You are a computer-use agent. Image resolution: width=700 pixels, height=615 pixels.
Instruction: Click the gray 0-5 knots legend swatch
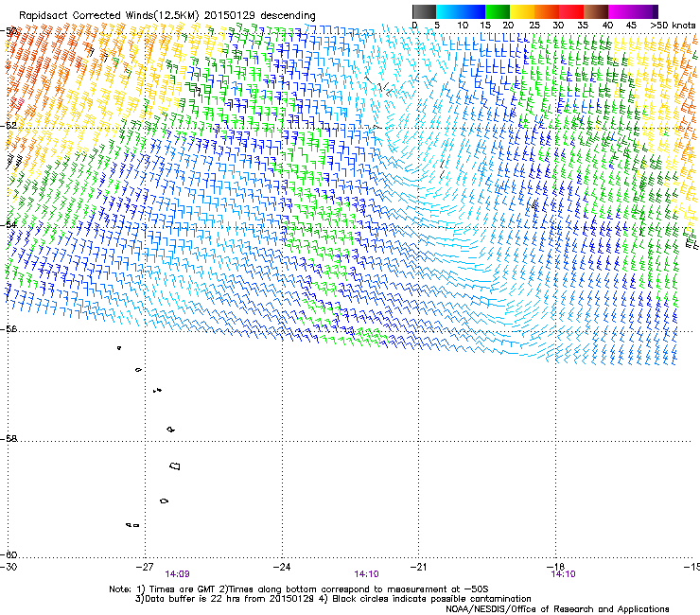tap(424, 11)
